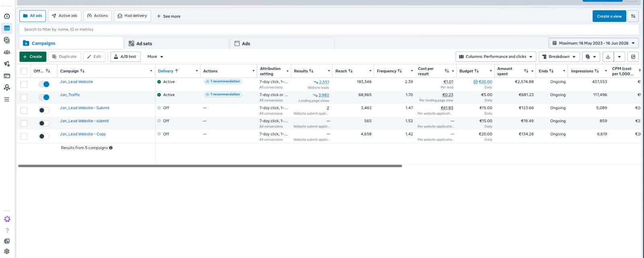The height and width of the screenshot is (258, 644).
Task: Sort the Impressions column
Action: click(597, 71)
